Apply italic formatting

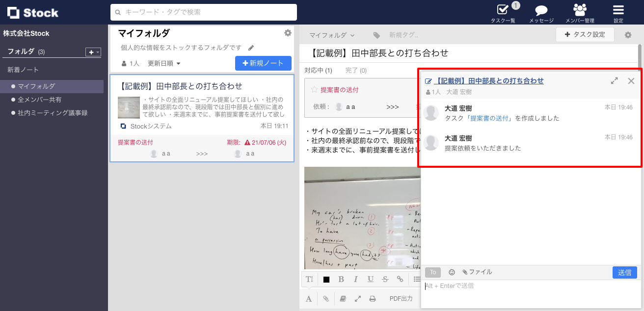pos(356,279)
